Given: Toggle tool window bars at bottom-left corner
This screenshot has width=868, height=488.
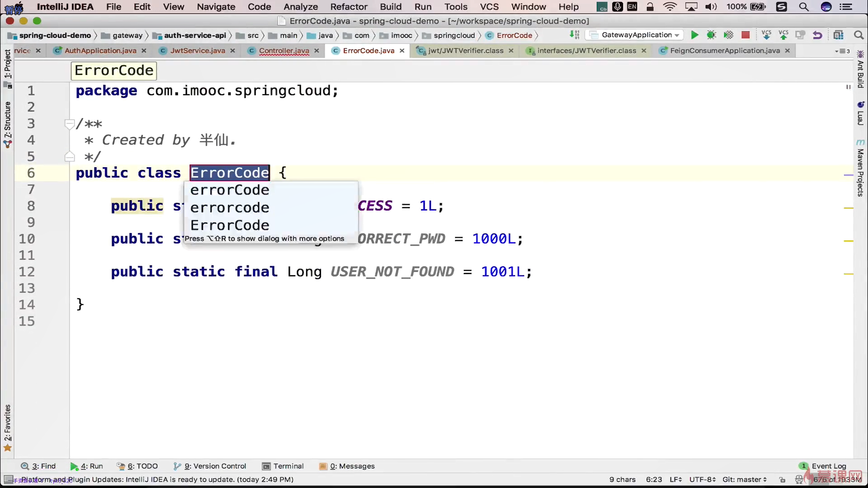Looking at the screenshot, I should coord(8,479).
